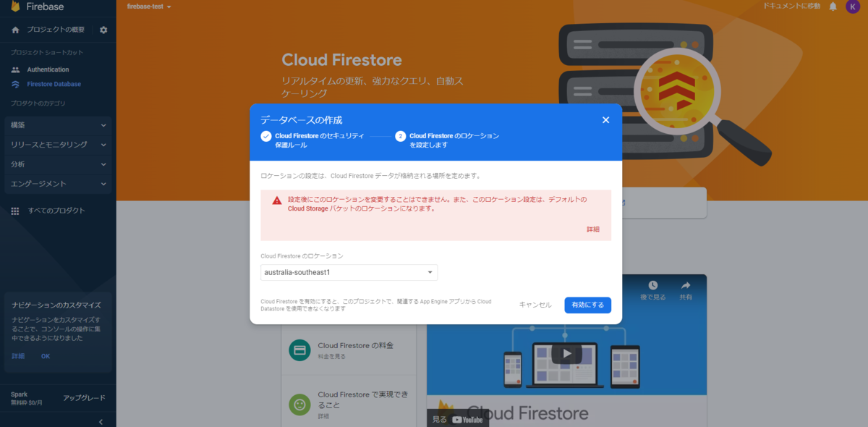Image resolution: width=868 pixels, height=427 pixels.
Task: Open user account avatar K
Action: click(851, 7)
